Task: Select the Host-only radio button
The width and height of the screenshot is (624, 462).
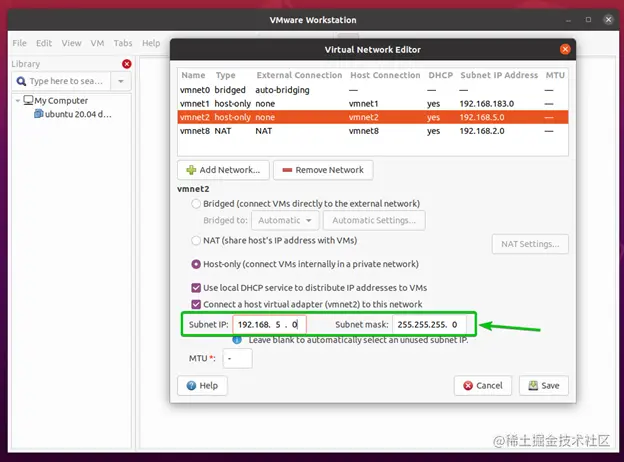Action: [x=196, y=264]
